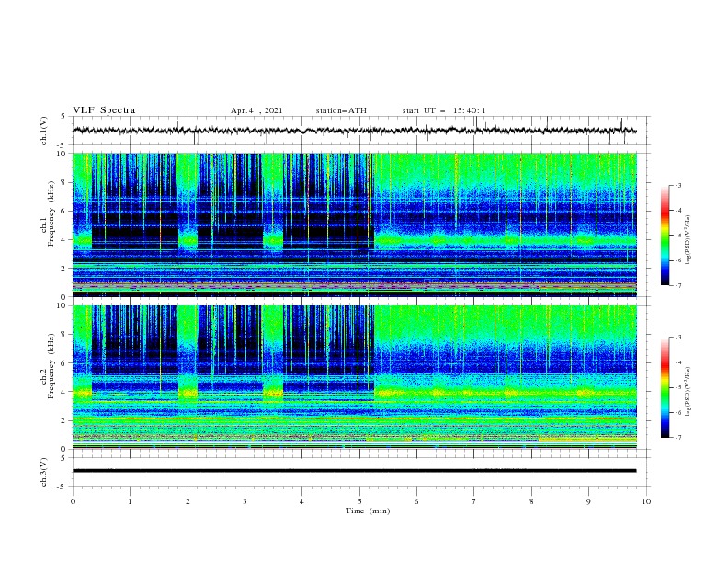728x563 pixels.
Task: Click the "ch.3(V)" axis label
Action: [x=44, y=472]
